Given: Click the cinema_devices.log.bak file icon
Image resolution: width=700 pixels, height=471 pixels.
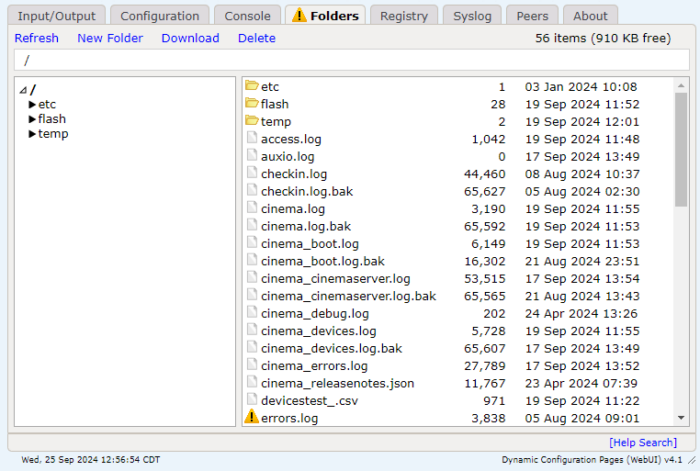Looking at the screenshot, I should pyautogui.click(x=252, y=346).
